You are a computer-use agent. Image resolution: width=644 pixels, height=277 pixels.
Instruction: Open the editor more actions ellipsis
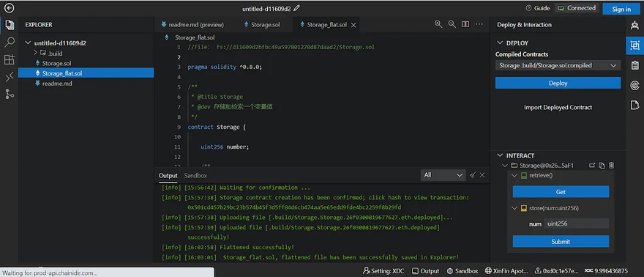point(479,24)
